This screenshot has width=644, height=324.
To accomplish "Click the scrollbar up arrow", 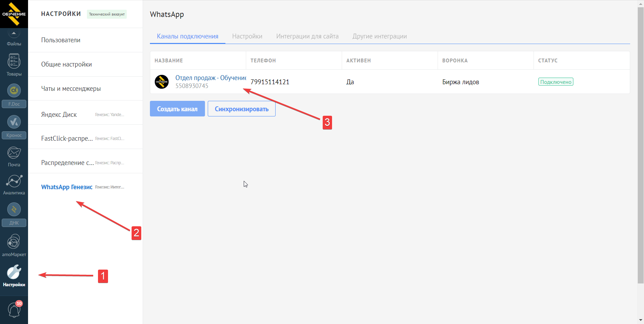I will tap(641, 3).
